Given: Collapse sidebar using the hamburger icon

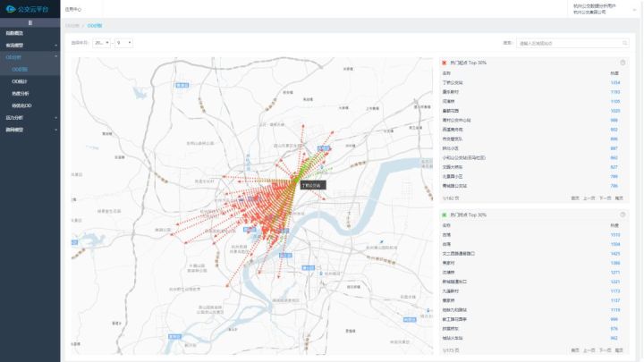Looking at the screenshot, I should pos(30,22).
